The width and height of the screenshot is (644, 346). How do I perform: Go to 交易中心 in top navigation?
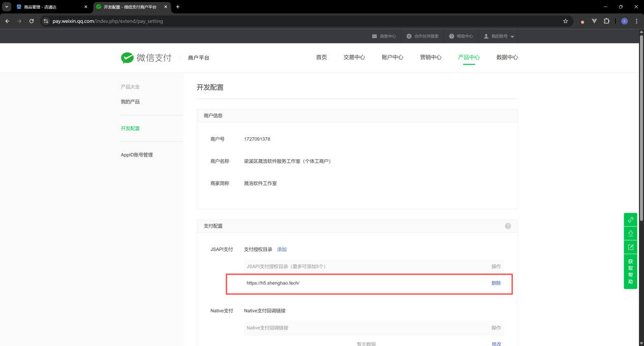tap(354, 57)
